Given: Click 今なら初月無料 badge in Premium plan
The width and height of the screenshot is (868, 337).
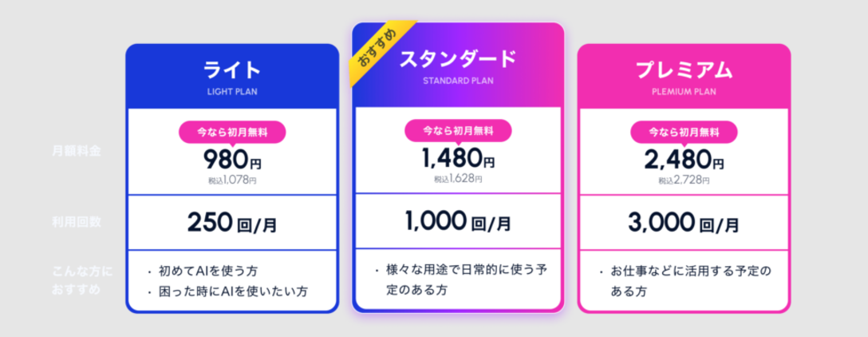Looking at the screenshot, I should pos(685,133).
